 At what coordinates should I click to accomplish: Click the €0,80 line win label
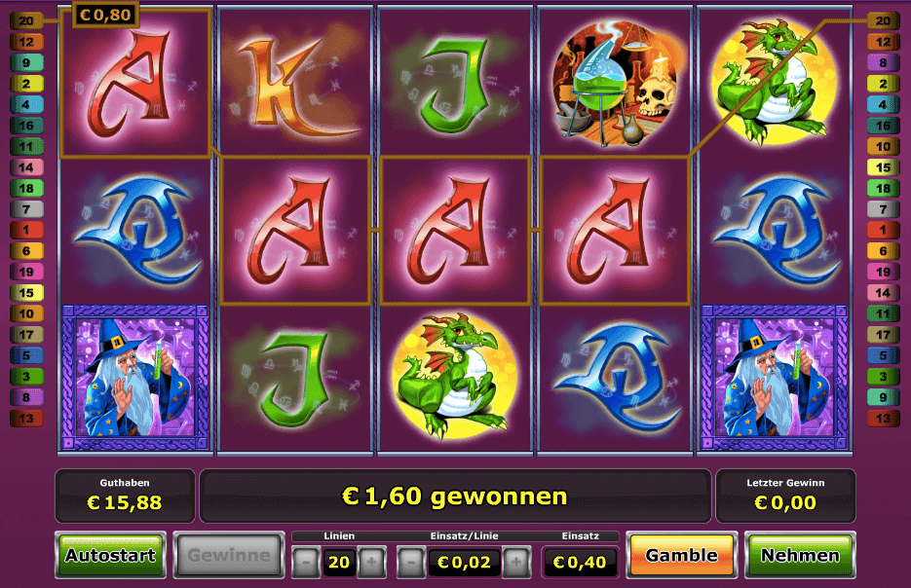click(105, 15)
